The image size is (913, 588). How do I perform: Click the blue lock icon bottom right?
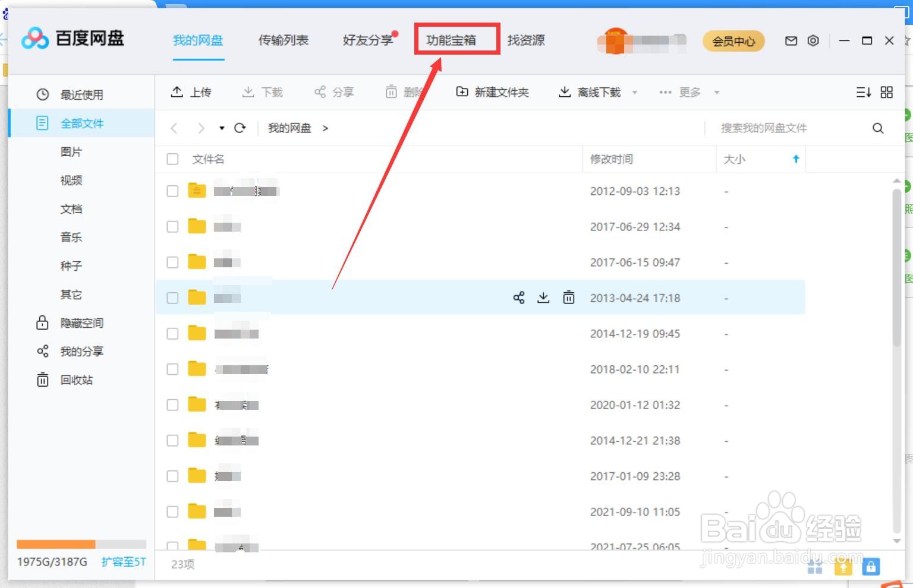point(871,567)
